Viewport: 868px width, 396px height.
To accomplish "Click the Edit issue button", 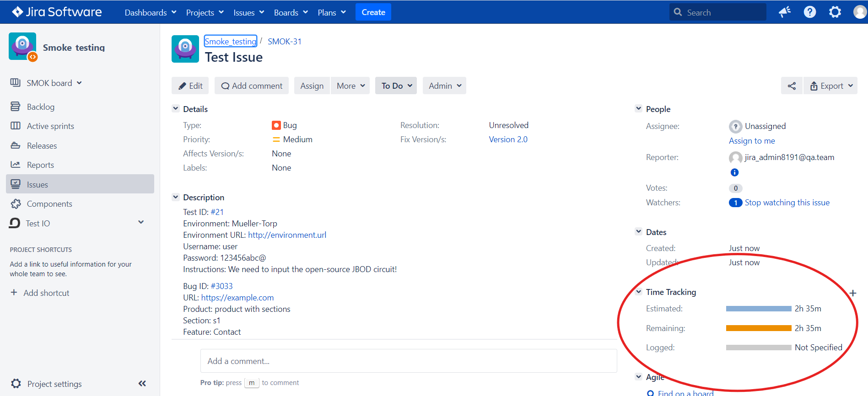I will (190, 86).
